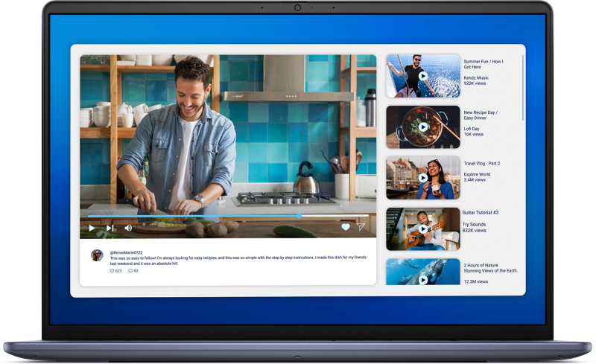596x364 pixels.
Task: Mute the video with the speaker icon
Action: click(128, 228)
